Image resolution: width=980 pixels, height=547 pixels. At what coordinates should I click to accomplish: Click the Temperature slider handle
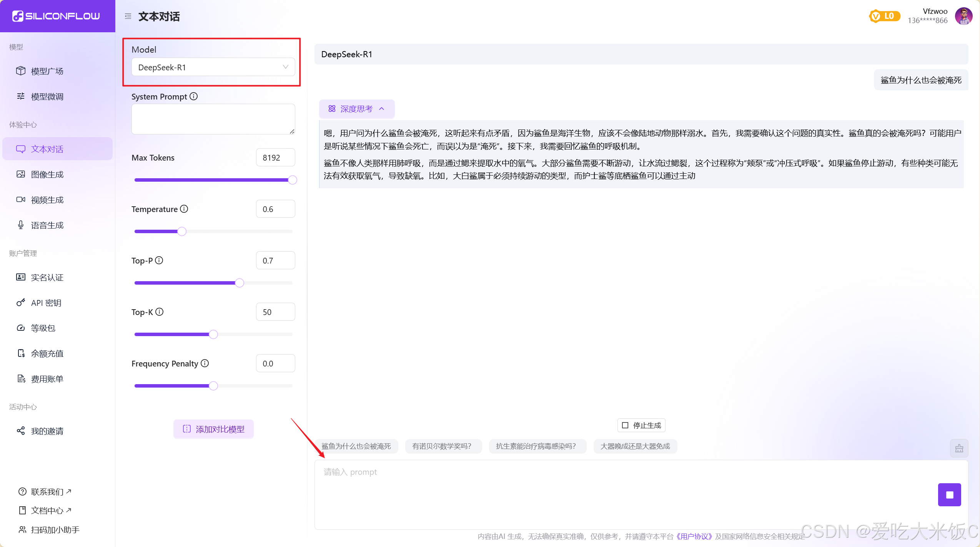pos(182,231)
